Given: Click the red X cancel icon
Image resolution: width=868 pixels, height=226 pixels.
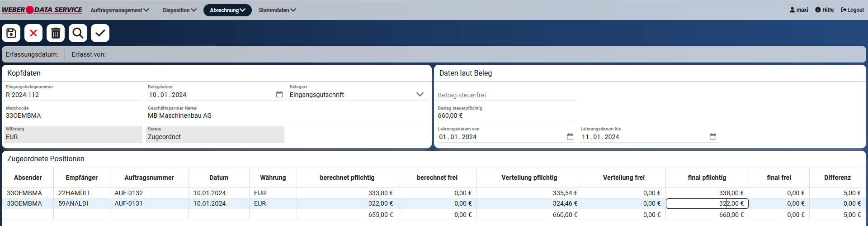Looking at the screenshot, I should point(33,33).
